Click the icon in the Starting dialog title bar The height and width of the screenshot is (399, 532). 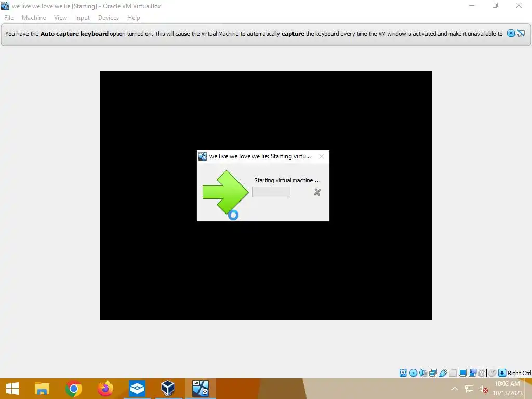point(203,156)
